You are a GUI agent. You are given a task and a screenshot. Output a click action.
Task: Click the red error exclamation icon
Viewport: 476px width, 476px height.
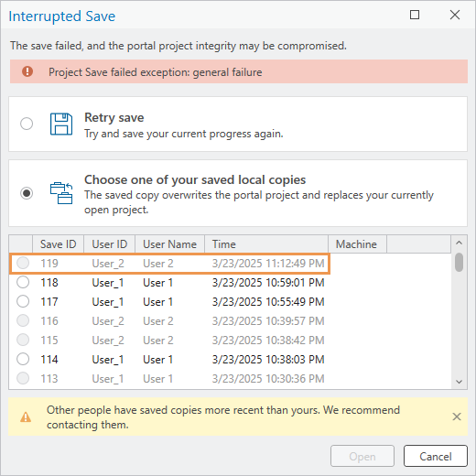tap(27, 71)
